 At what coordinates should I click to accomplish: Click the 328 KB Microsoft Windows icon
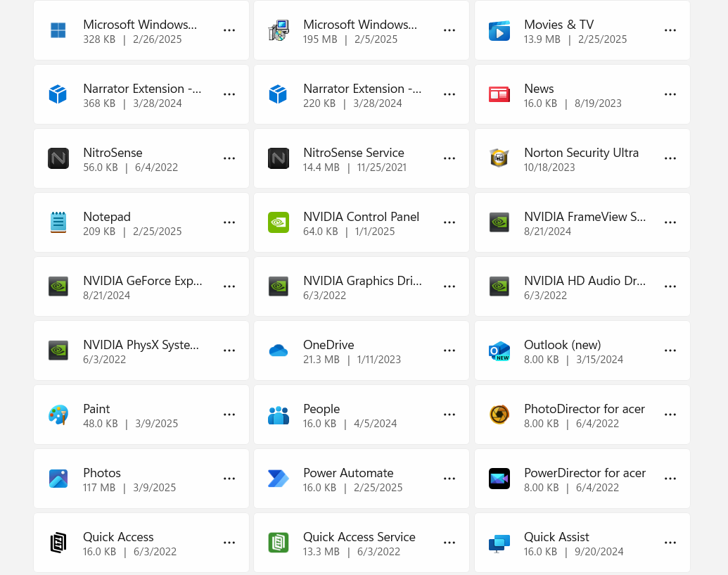(58, 31)
